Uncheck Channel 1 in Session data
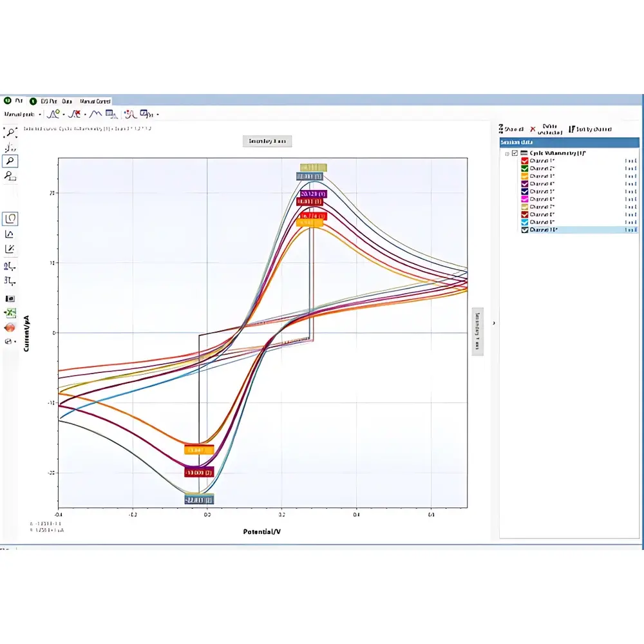The image size is (644, 644). tap(525, 160)
